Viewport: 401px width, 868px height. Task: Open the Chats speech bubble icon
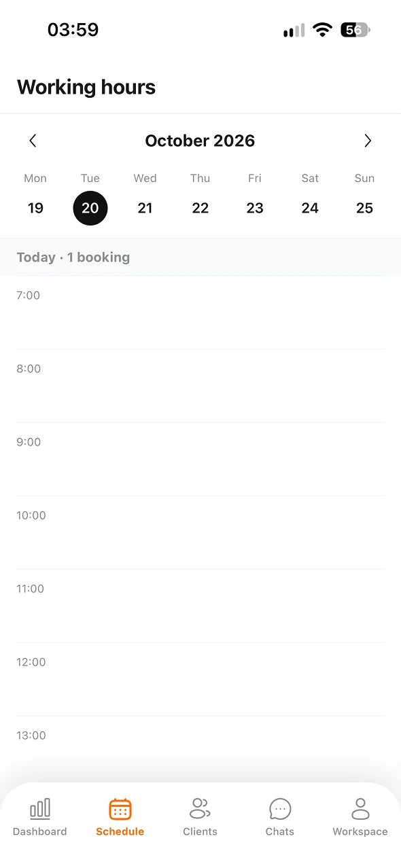coord(280,809)
